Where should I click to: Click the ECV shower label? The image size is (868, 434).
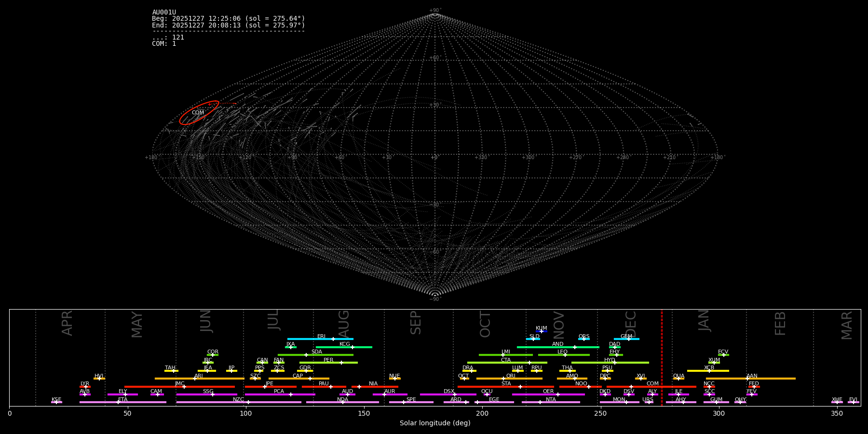coord(723,352)
